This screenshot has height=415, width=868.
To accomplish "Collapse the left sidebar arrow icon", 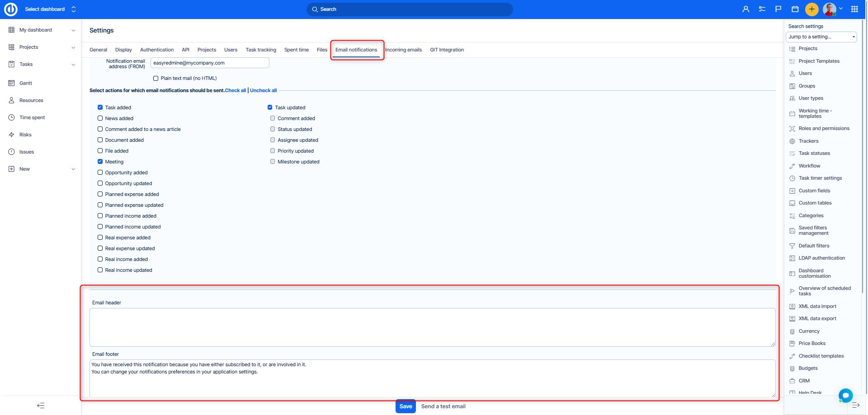I will (x=41, y=406).
